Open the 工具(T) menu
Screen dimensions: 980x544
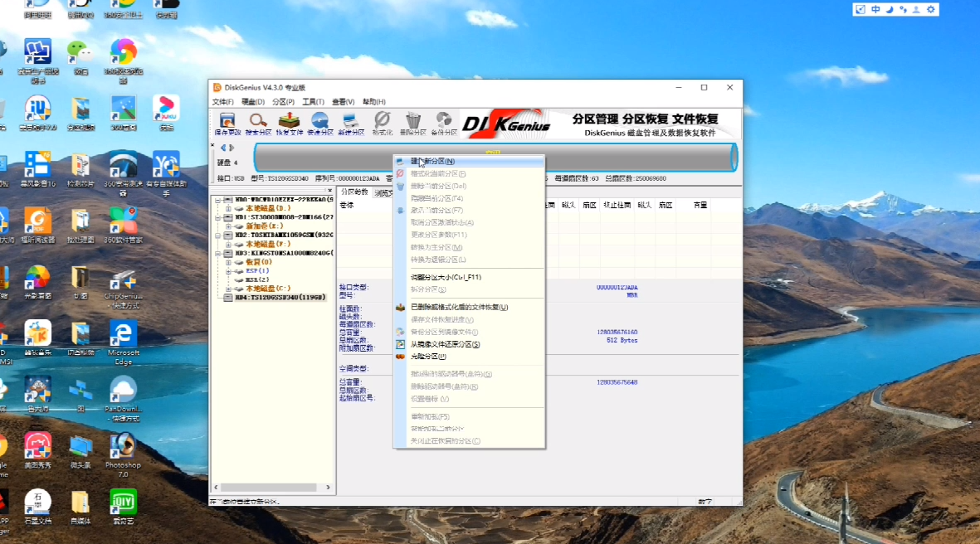[x=313, y=102]
